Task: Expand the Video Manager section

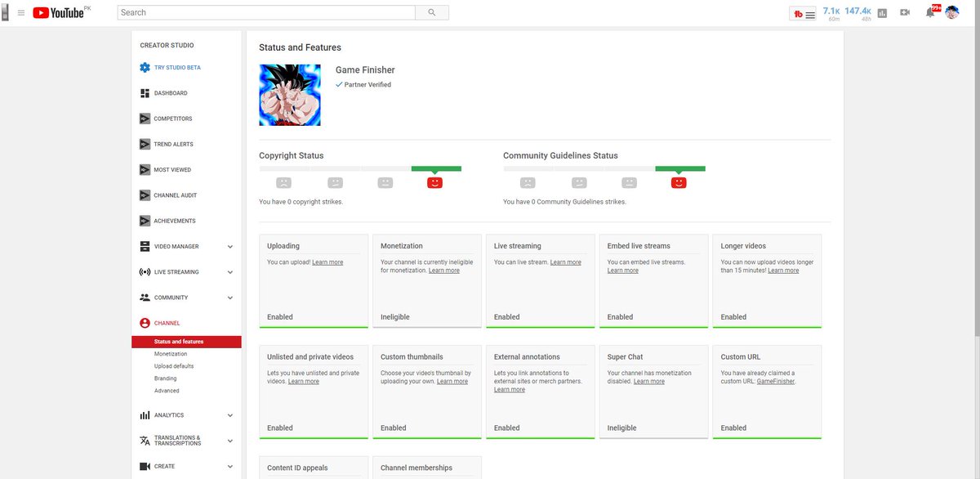Action: 230,246
